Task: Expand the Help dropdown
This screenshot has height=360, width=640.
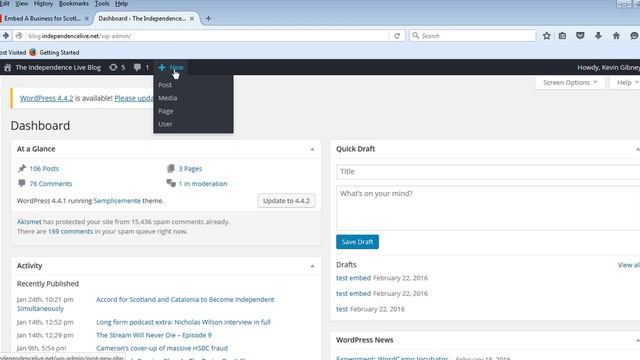Action: point(625,82)
